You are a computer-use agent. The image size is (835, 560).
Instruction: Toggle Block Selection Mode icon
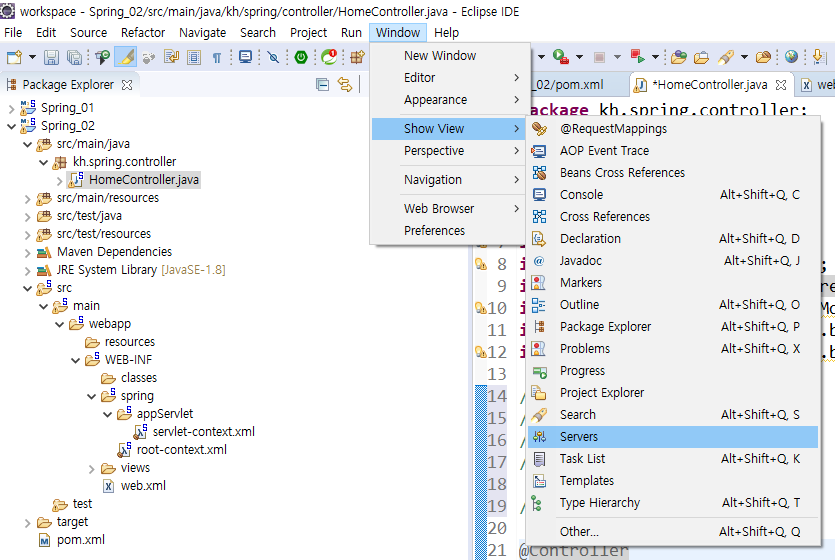[194, 57]
